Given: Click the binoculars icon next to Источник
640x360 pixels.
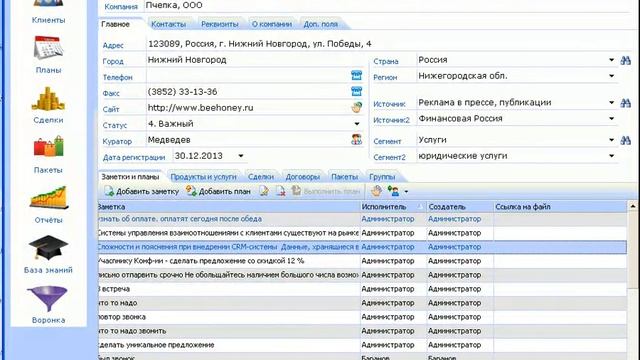Looking at the screenshot, I should (625, 103).
